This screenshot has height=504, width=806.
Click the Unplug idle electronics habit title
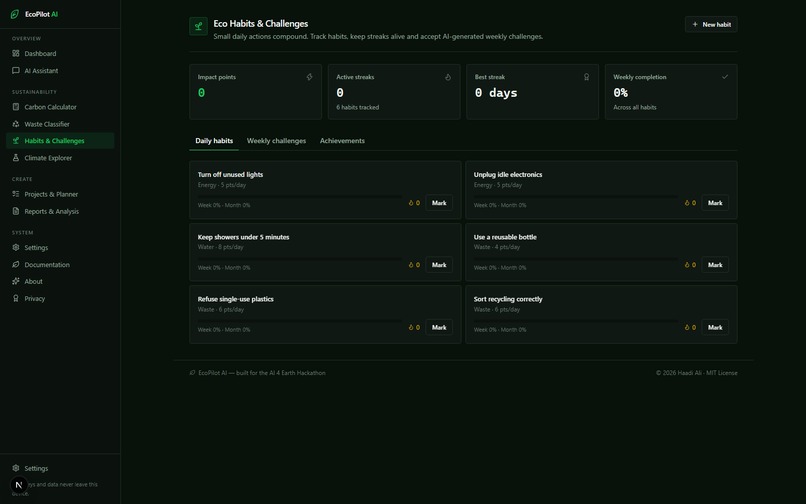(508, 174)
